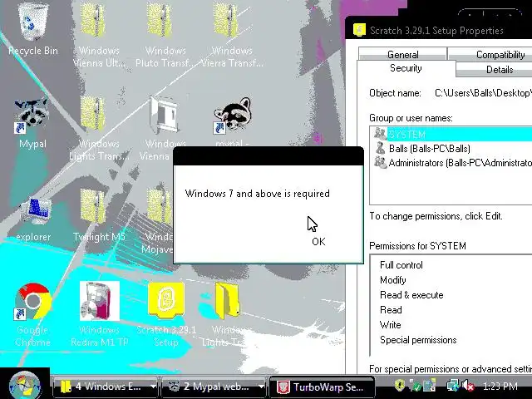The width and height of the screenshot is (532, 399).
Task: Select Administrators group in the list
Action: [451, 163]
